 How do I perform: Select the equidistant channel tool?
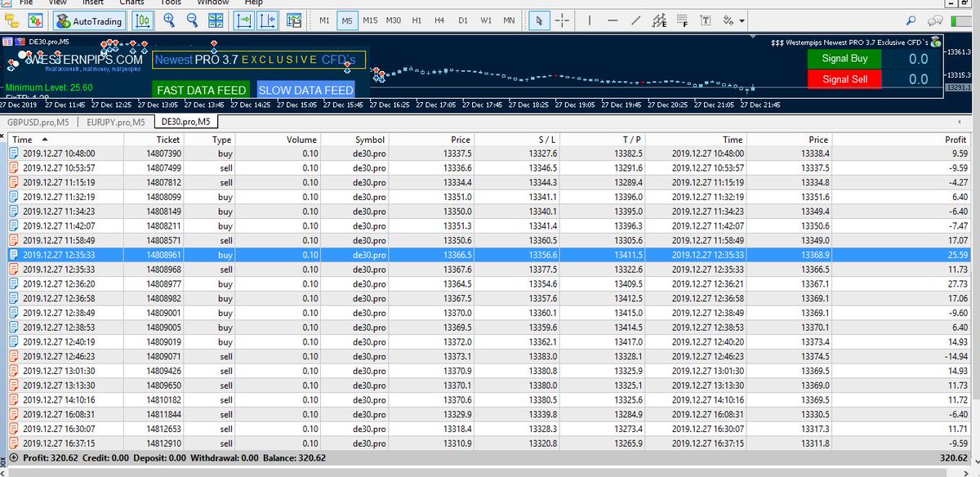coord(659,20)
